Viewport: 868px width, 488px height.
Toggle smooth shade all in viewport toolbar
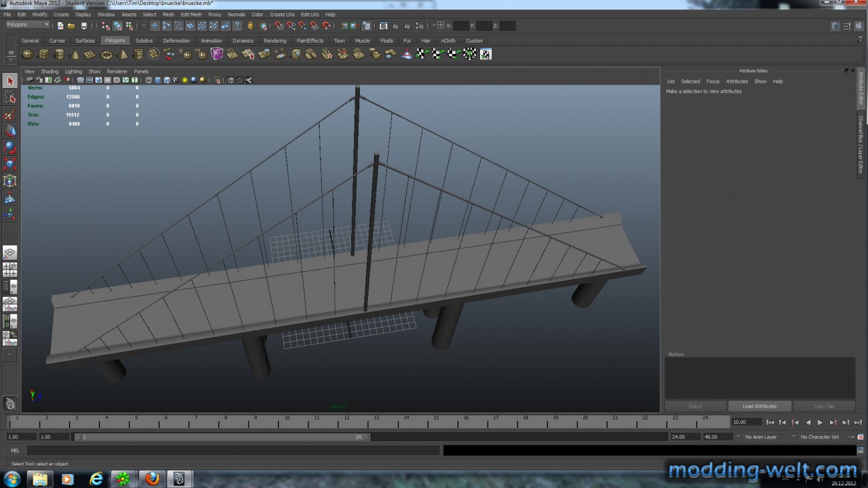pyautogui.click(x=158, y=80)
